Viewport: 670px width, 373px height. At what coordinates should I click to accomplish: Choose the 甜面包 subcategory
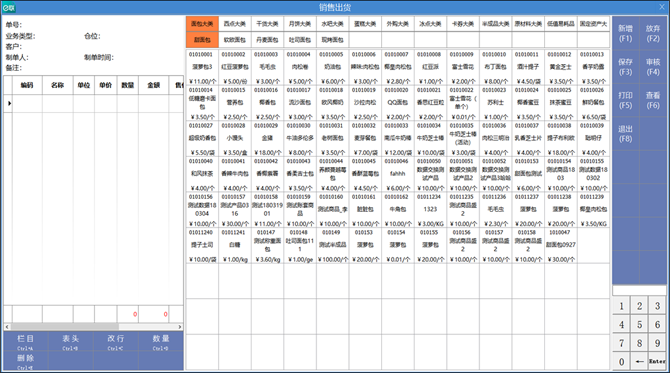click(202, 40)
